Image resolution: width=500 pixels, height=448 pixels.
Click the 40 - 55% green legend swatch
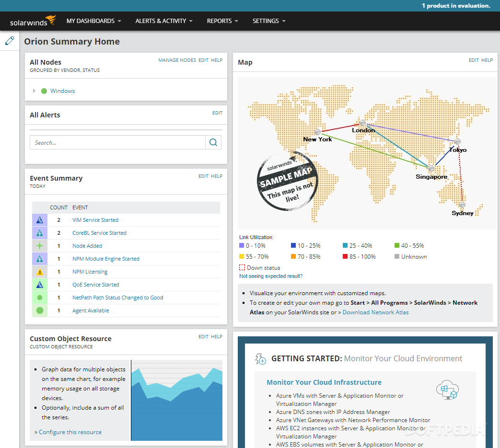click(x=397, y=245)
